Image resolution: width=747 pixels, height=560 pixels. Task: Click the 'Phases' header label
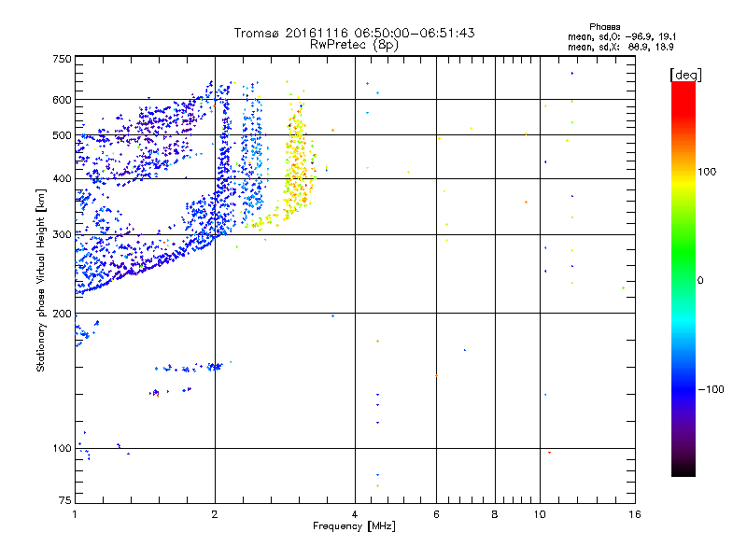[x=604, y=27]
